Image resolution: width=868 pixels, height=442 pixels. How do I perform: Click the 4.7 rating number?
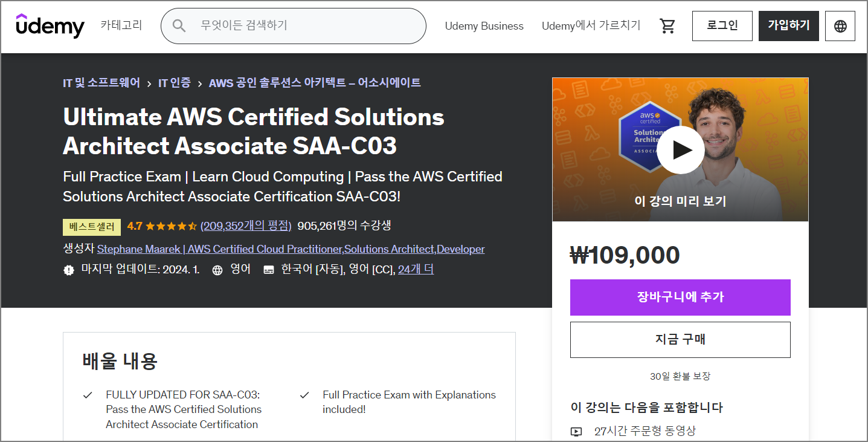tap(135, 226)
